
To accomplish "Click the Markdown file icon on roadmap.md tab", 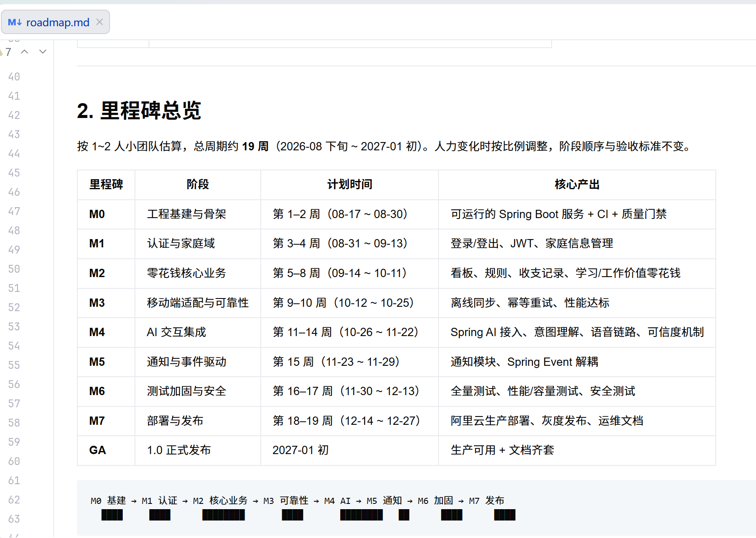I will click(15, 22).
